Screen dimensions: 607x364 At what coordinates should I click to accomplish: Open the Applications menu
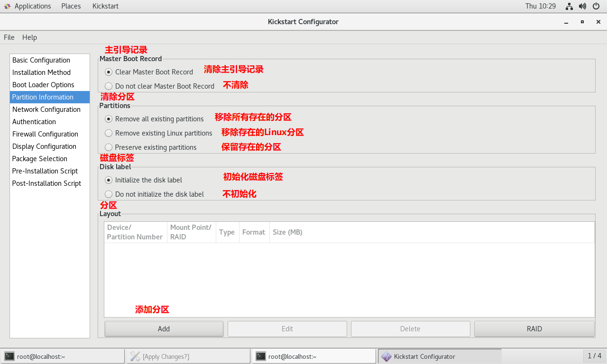coord(33,6)
